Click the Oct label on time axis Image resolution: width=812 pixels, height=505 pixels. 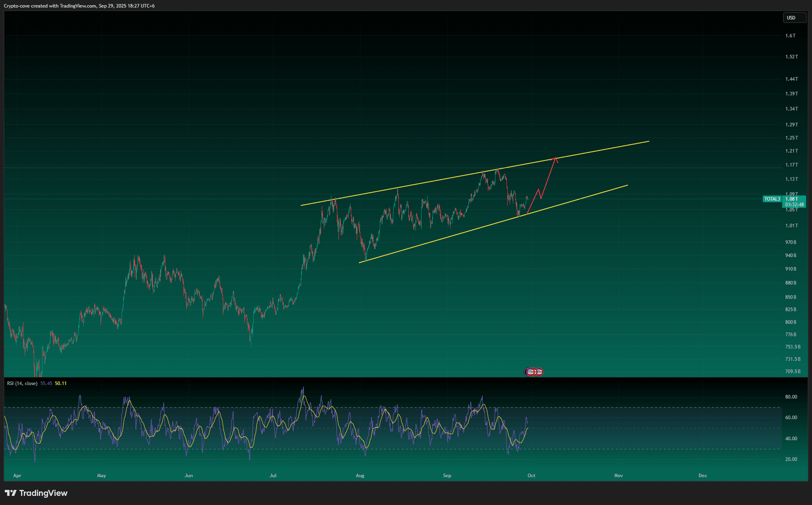(531, 476)
